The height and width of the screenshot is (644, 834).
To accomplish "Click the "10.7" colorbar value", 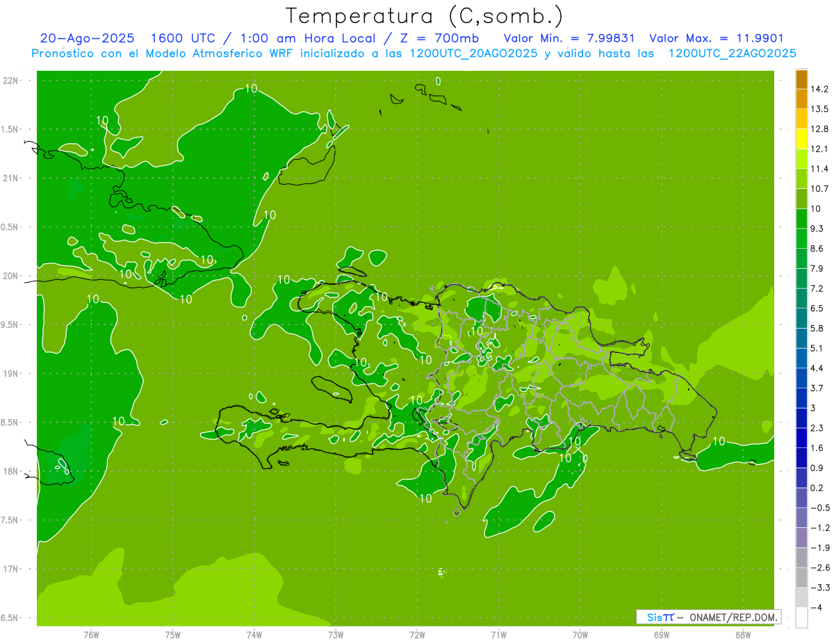I will point(819,189).
